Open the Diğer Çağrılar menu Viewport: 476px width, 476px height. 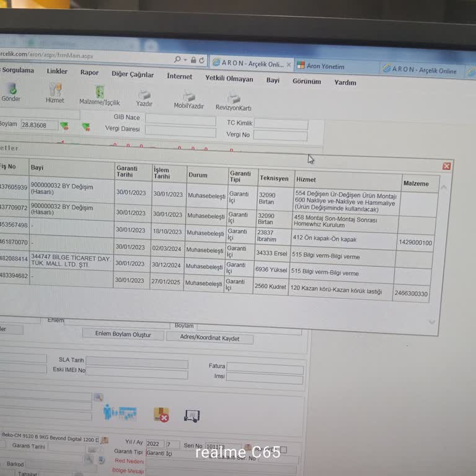point(133,74)
